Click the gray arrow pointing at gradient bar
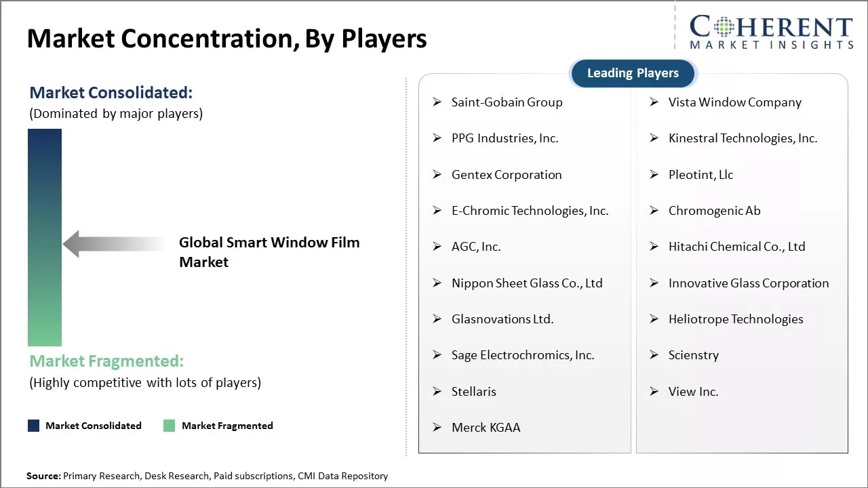The width and height of the screenshot is (868, 488). point(114,244)
